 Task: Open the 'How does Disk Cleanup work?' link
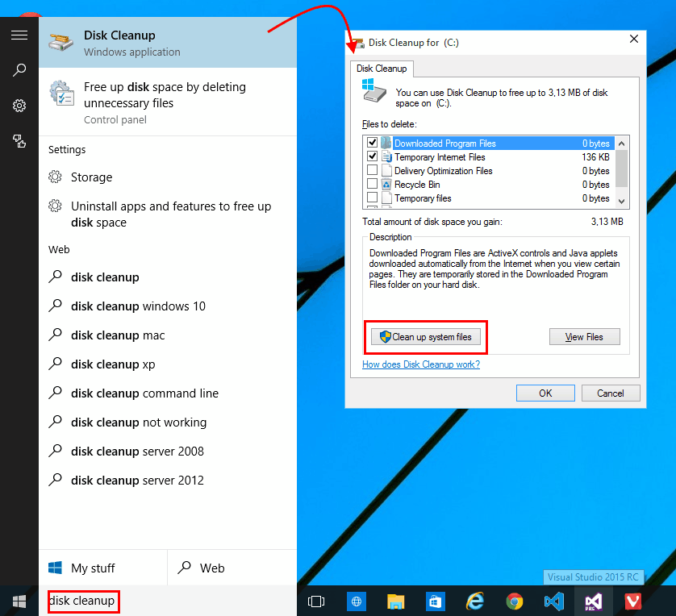(x=421, y=364)
